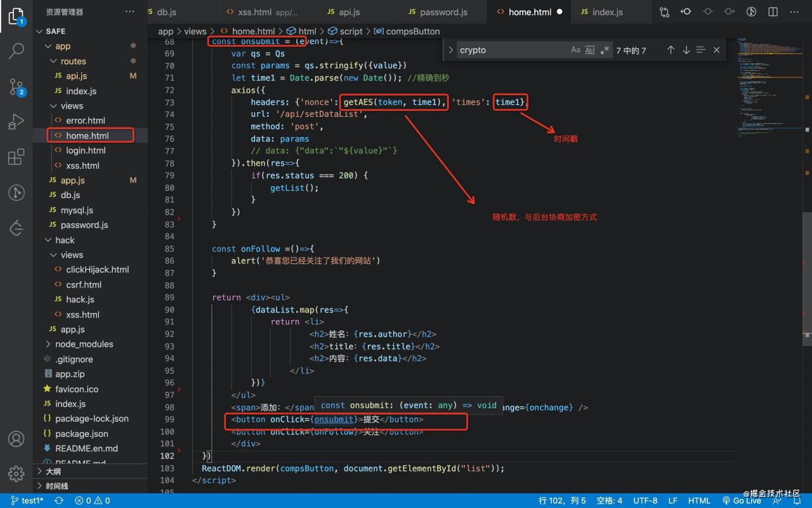Open the Source Control panel showing 2 changes
This screenshot has width=812, height=508.
16,87
